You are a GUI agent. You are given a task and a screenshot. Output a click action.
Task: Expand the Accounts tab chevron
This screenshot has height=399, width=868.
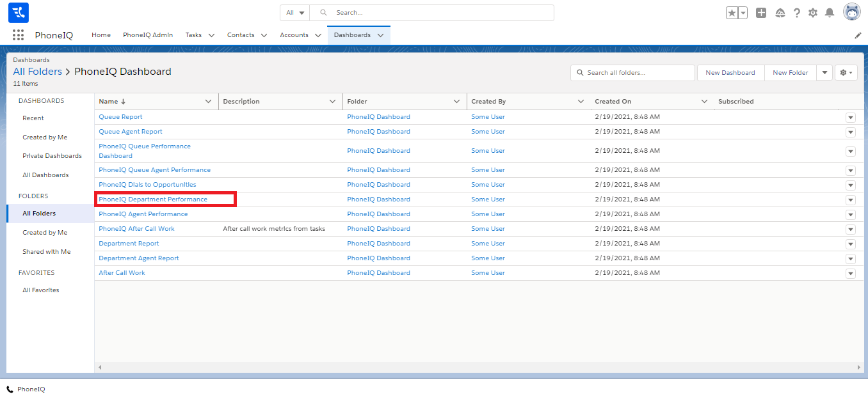[x=318, y=35]
